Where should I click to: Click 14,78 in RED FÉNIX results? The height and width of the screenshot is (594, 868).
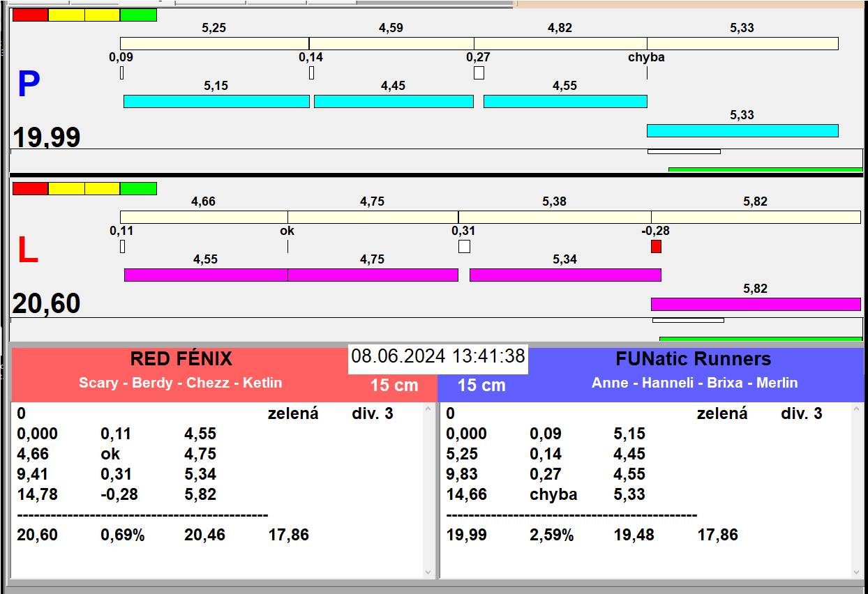pos(37,495)
